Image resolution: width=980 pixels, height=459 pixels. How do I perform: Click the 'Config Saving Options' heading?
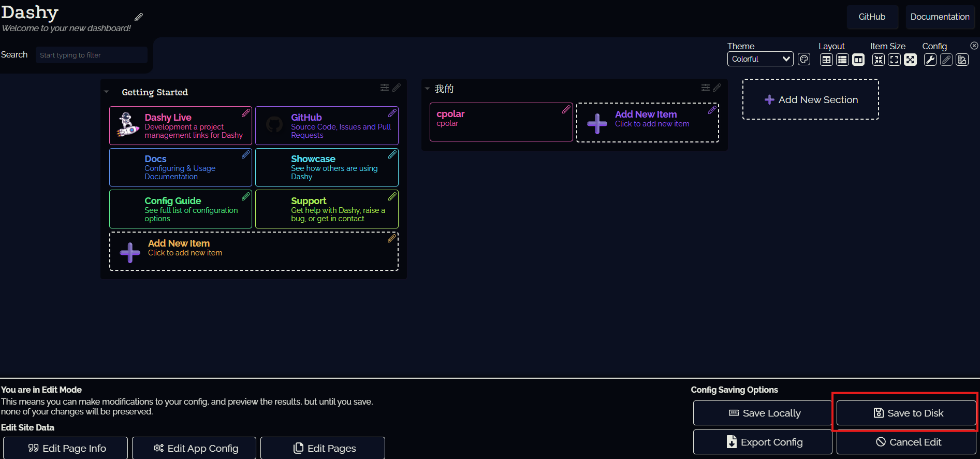point(734,390)
